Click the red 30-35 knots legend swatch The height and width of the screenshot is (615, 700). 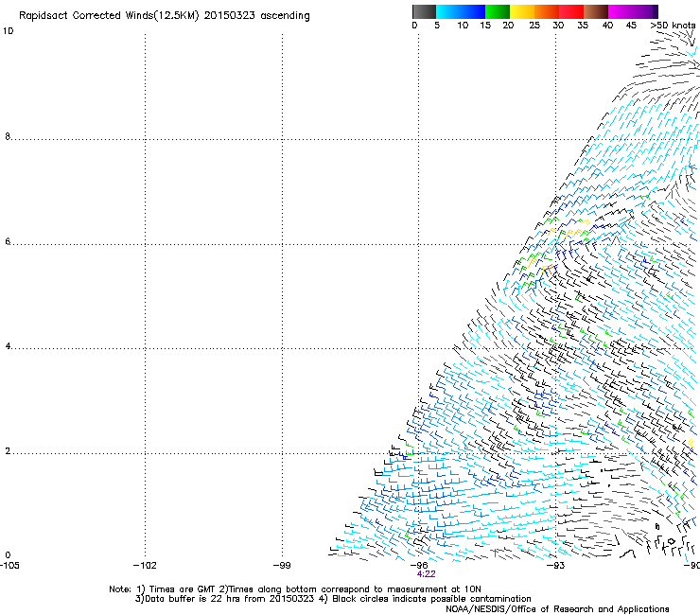coord(571,11)
